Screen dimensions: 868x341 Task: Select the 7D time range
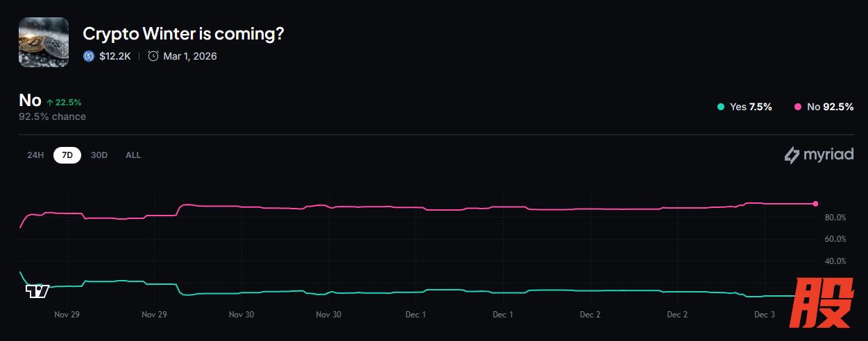pyautogui.click(x=67, y=155)
